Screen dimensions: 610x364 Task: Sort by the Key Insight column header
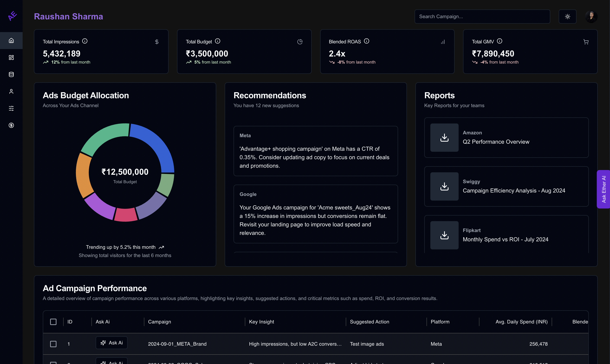pyautogui.click(x=261, y=322)
